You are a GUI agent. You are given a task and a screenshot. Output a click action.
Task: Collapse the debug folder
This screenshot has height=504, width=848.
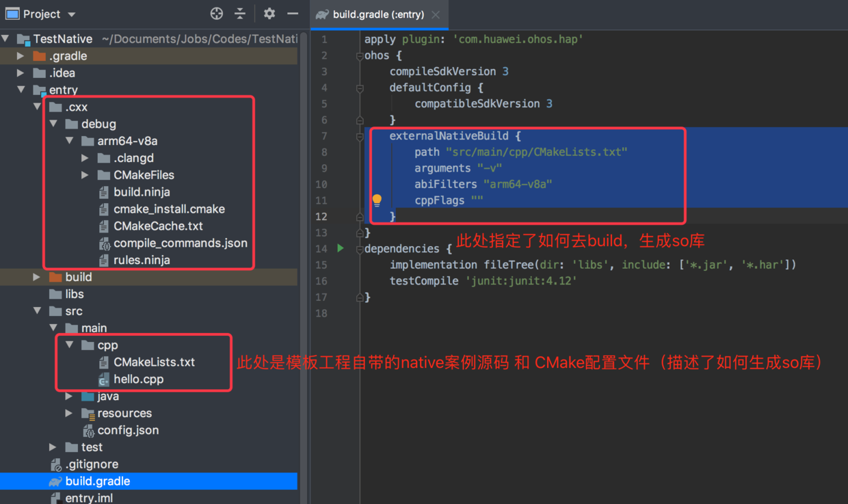53,124
